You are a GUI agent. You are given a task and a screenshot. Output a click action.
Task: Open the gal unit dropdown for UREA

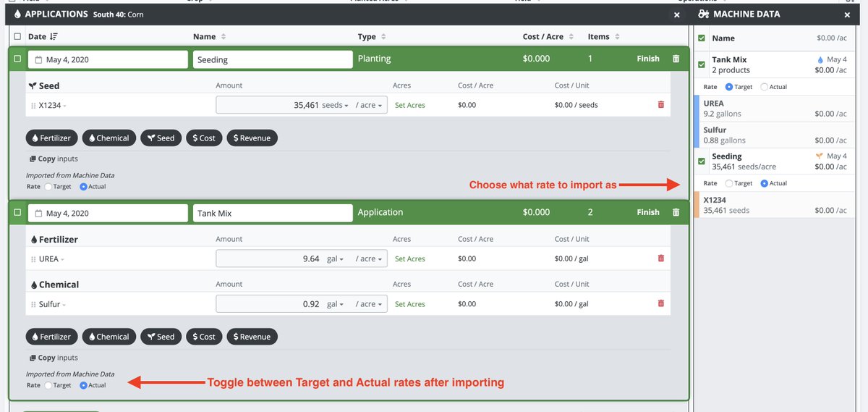tap(335, 258)
